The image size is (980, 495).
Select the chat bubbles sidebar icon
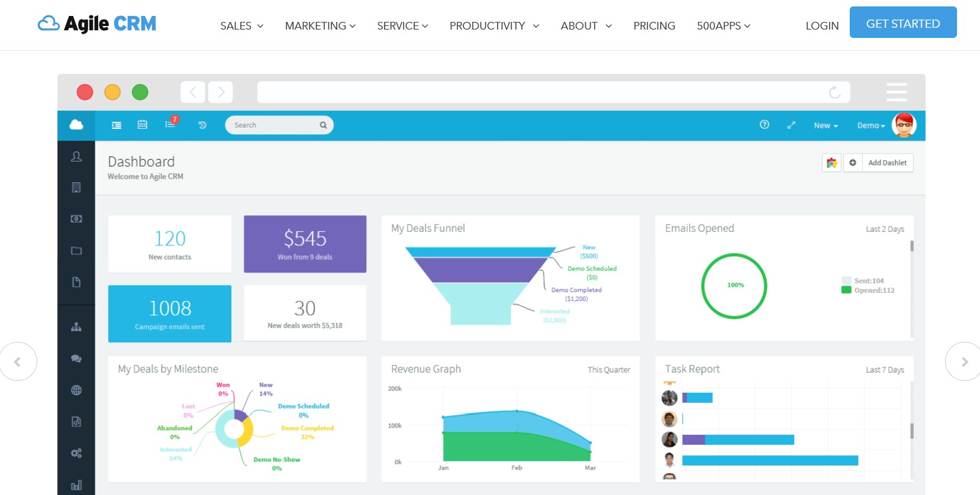(76, 358)
